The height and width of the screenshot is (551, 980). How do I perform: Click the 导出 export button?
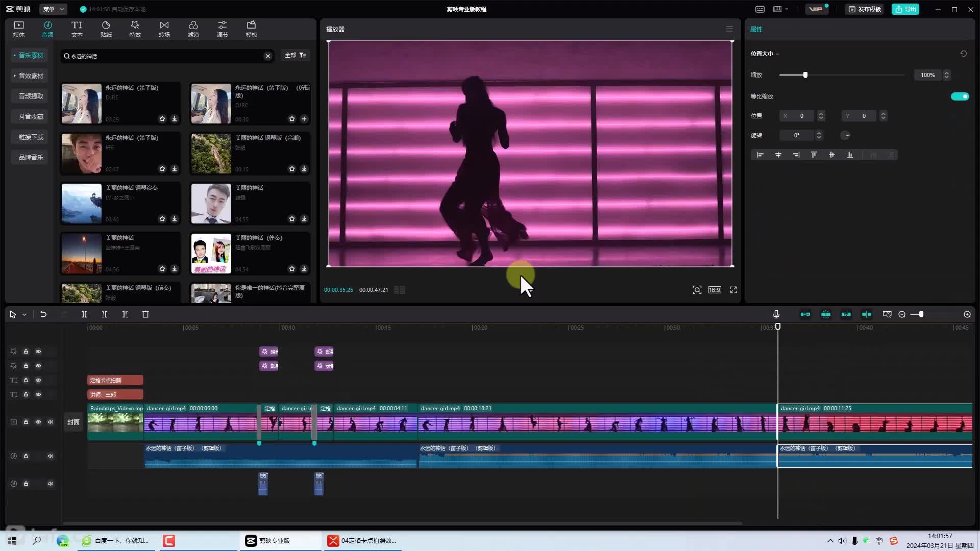point(905,9)
